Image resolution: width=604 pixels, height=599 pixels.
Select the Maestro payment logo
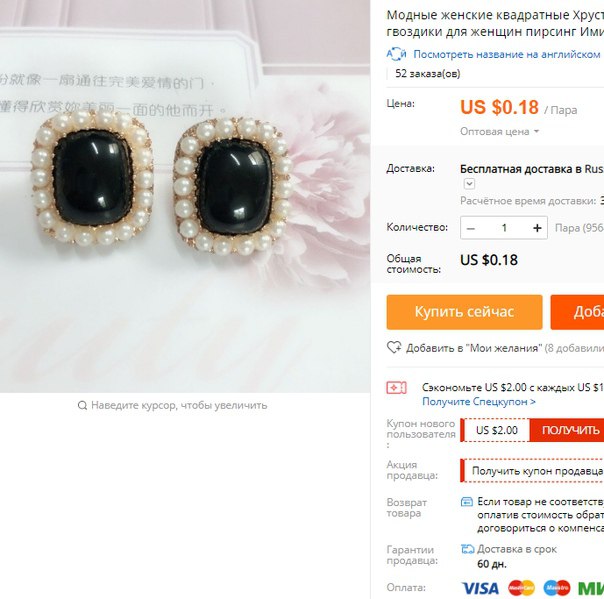(x=557, y=588)
